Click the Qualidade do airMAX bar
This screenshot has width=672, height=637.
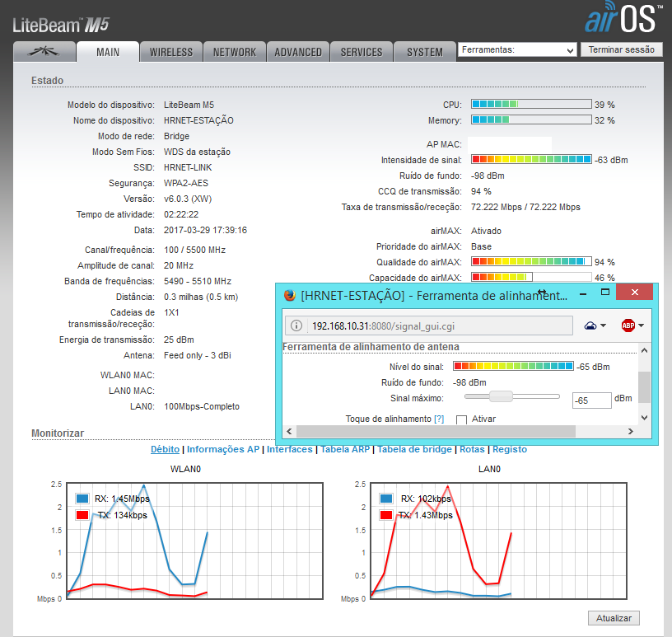(x=531, y=261)
